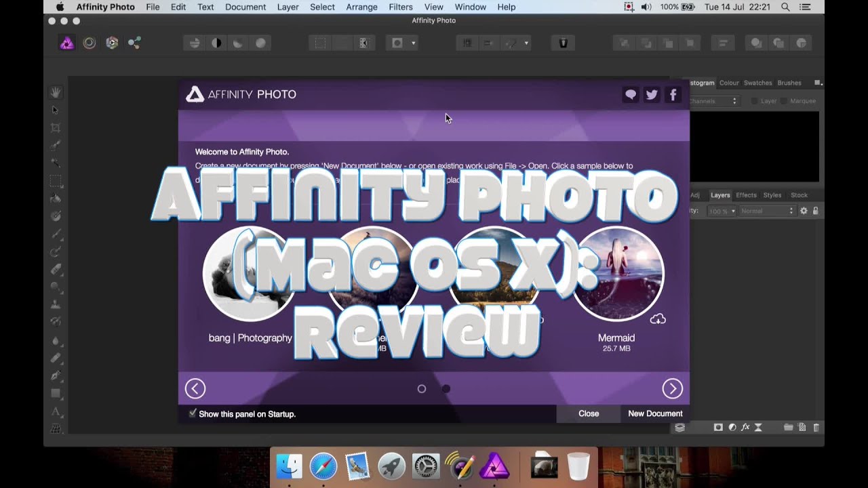Open Safari from the Dock
The image size is (868, 488).
pos(323,466)
